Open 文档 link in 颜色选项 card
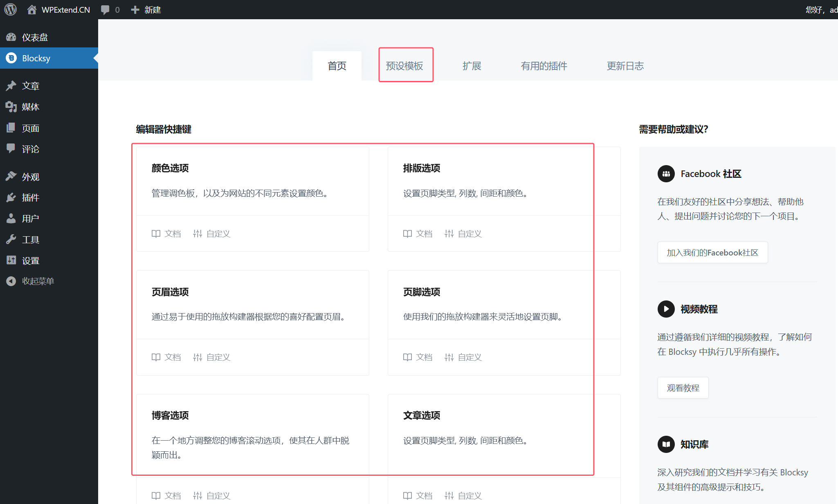 click(x=166, y=234)
